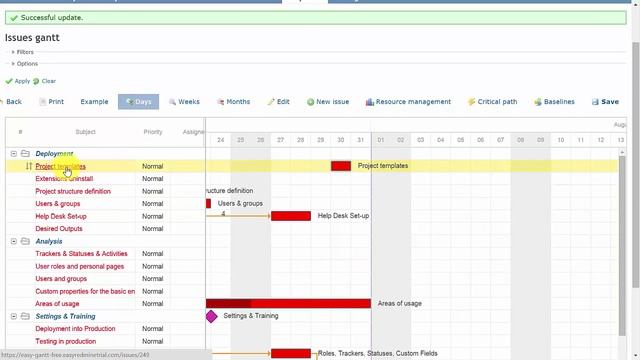
Task: Open the Desired Outputs issue
Action: pos(59,229)
